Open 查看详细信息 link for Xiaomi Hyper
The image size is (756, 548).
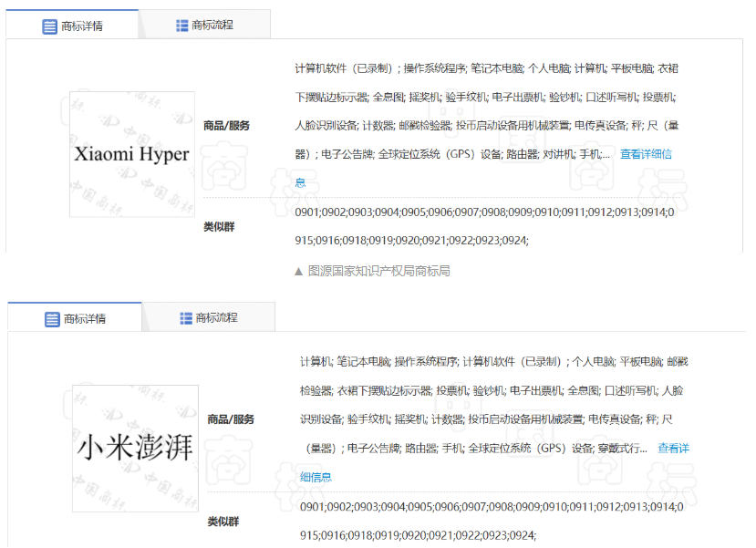[x=646, y=154]
